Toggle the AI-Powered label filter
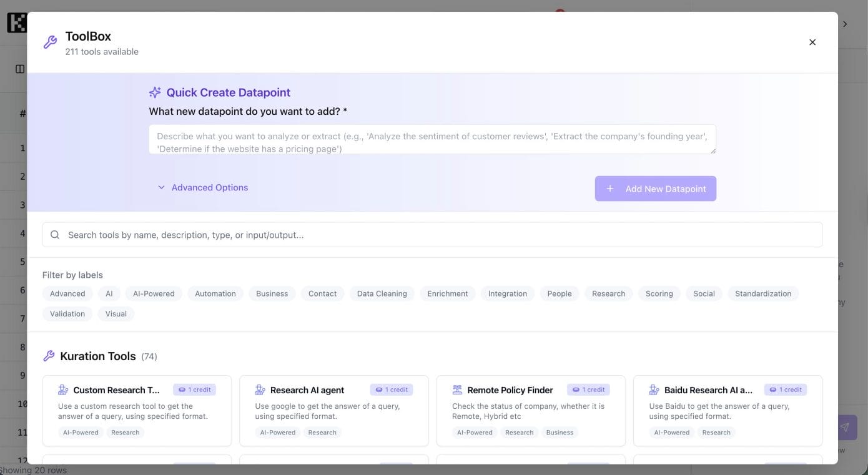 pos(154,293)
